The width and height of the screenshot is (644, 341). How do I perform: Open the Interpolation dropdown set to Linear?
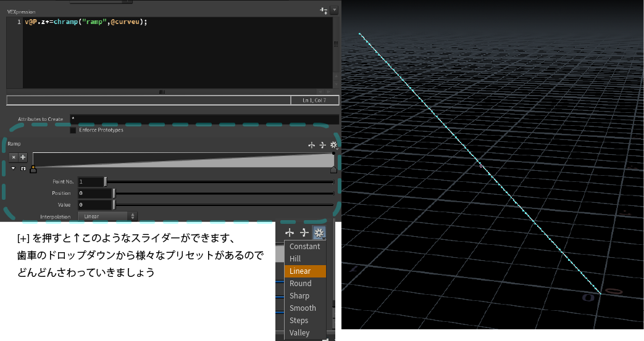(107, 216)
